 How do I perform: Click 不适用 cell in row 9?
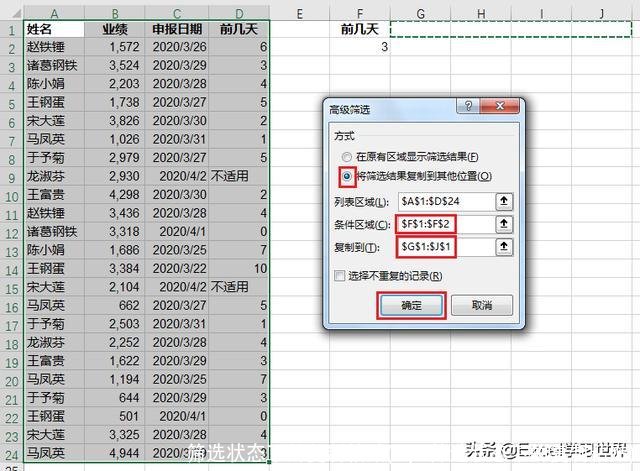(239, 176)
